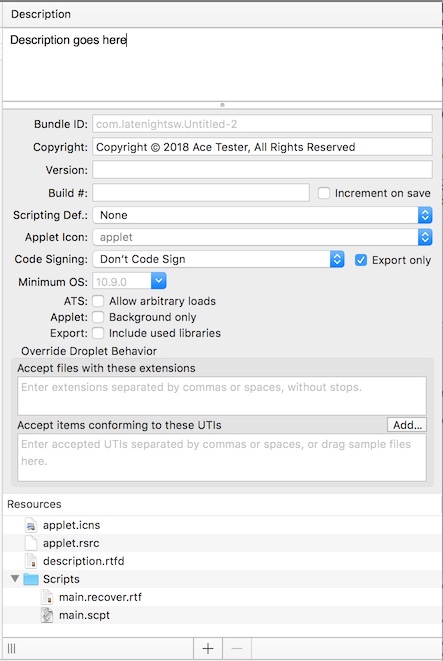The height and width of the screenshot is (661, 443).
Task: Click the panel handle icon at bottom left
Action: coord(11,648)
